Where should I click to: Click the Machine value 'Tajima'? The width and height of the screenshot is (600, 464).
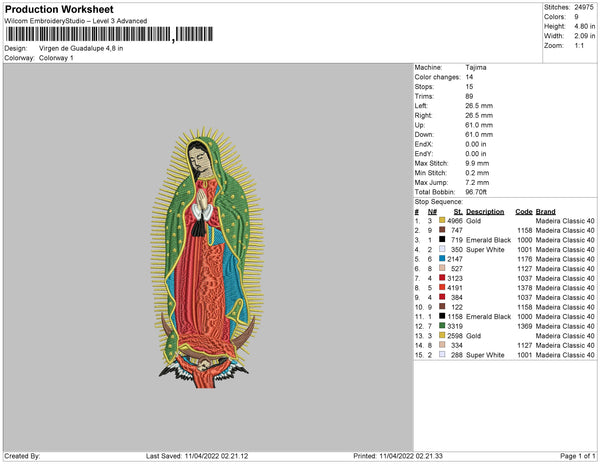pyautogui.click(x=476, y=67)
